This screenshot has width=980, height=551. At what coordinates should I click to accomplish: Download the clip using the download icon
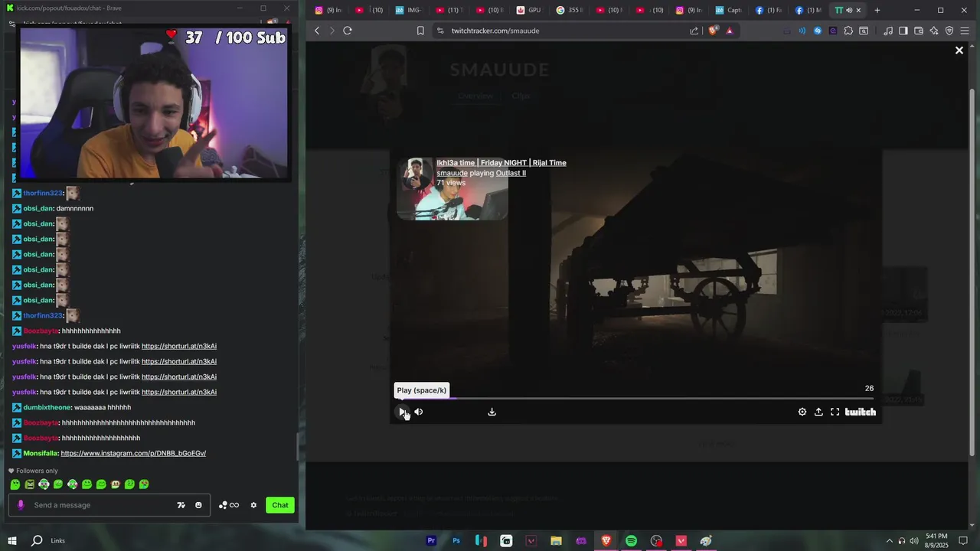[492, 412]
